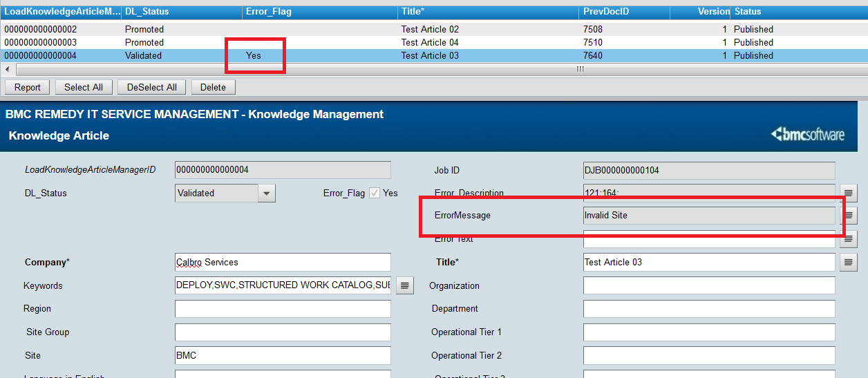Image resolution: width=868 pixels, height=378 pixels.
Task: Select row 000000000000002 in the table
Action: click(x=434, y=29)
